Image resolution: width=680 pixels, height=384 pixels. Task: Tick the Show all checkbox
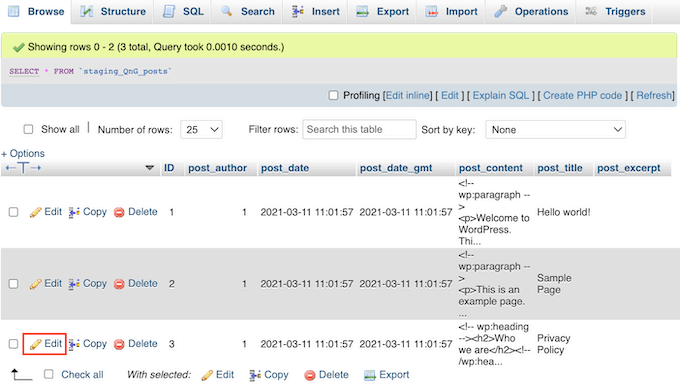coord(28,129)
